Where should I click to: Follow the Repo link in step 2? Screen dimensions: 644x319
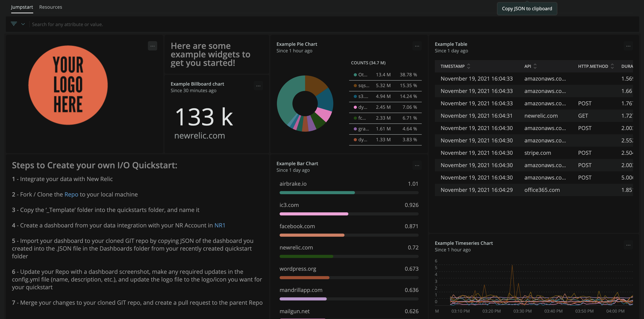pyautogui.click(x=71, y=194)
